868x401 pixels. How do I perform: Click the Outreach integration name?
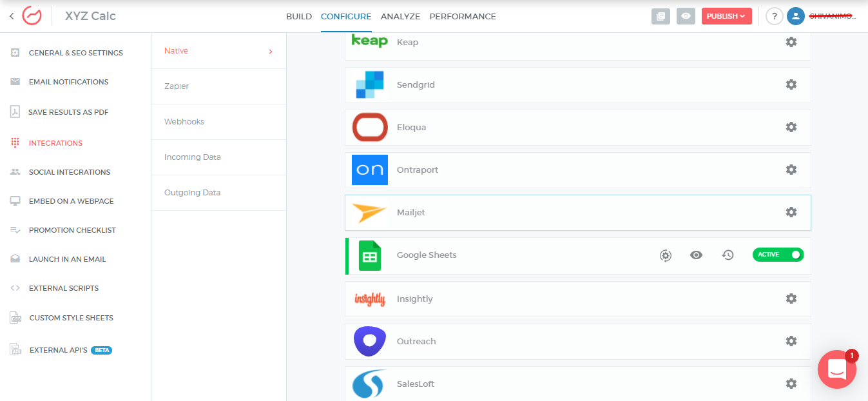click(x=416, y=341)
